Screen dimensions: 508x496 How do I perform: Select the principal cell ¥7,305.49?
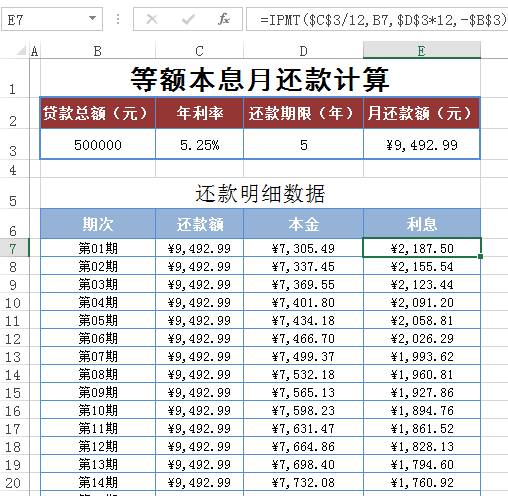[303, 248]
